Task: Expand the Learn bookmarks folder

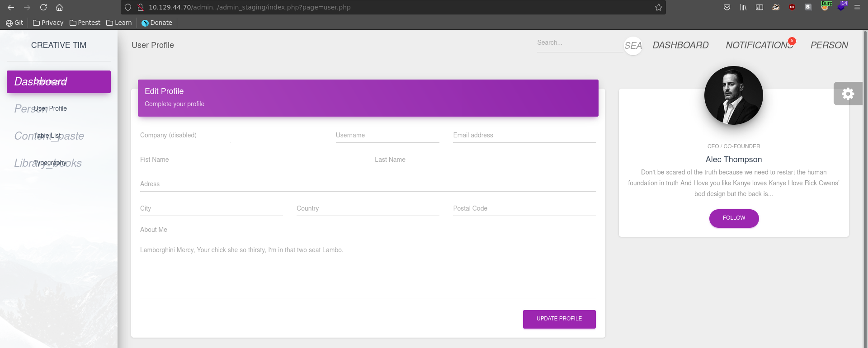Action: (x=119, y=23)
